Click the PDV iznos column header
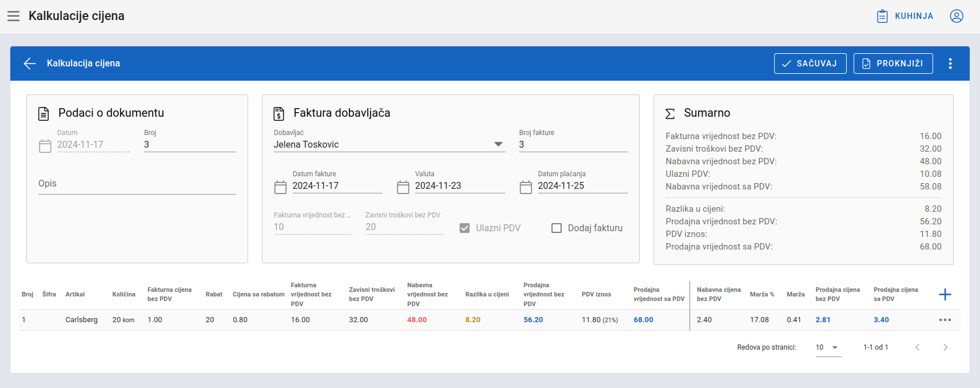Viewport: 980px width, 388px height. (596, 295)
